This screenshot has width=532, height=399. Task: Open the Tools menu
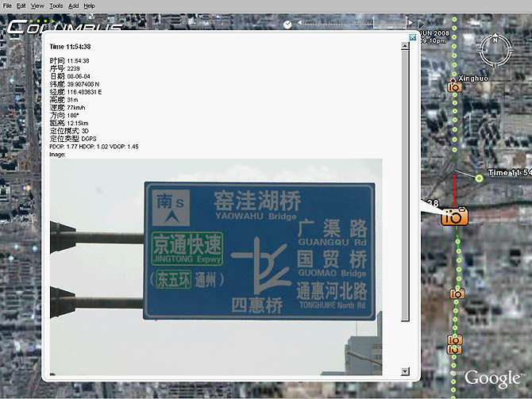(56, 6)
